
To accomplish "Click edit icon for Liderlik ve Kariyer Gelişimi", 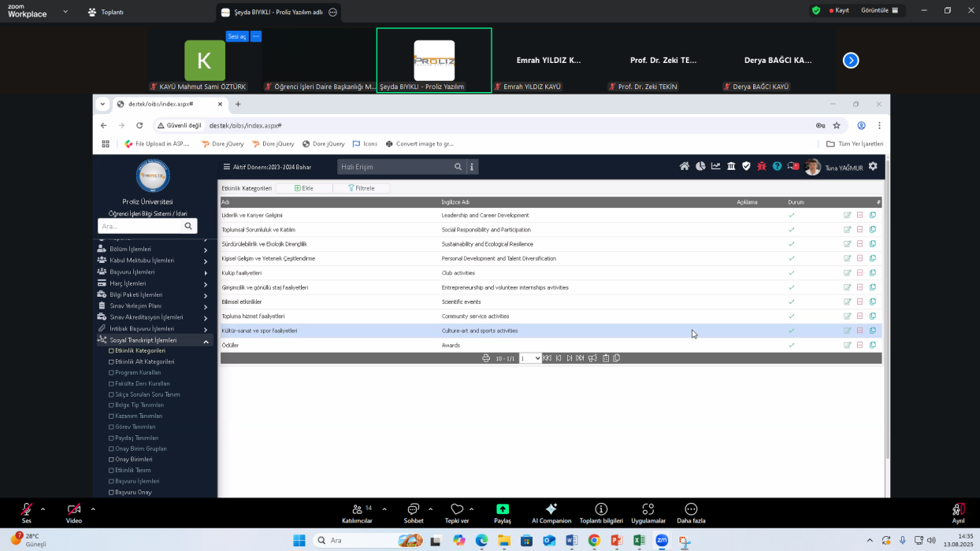I will point(847,215).
